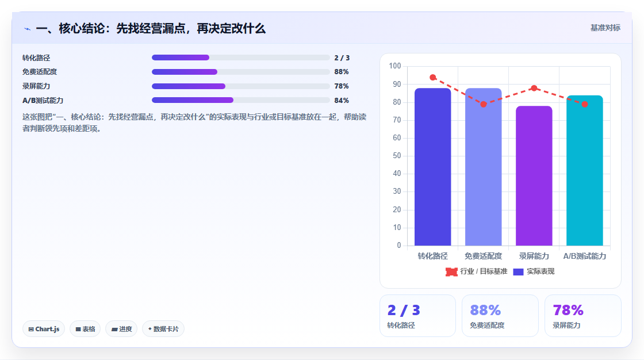644x360 pixels.
Task: Open the 78% 录屏能力 data card
Action: point(583,316)
